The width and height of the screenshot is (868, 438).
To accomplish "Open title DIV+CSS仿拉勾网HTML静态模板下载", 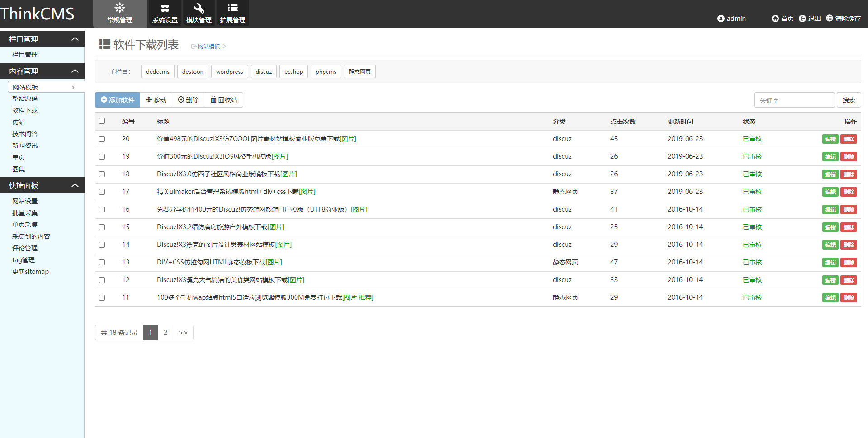I will pyautogui.click(x=211, y=262).
